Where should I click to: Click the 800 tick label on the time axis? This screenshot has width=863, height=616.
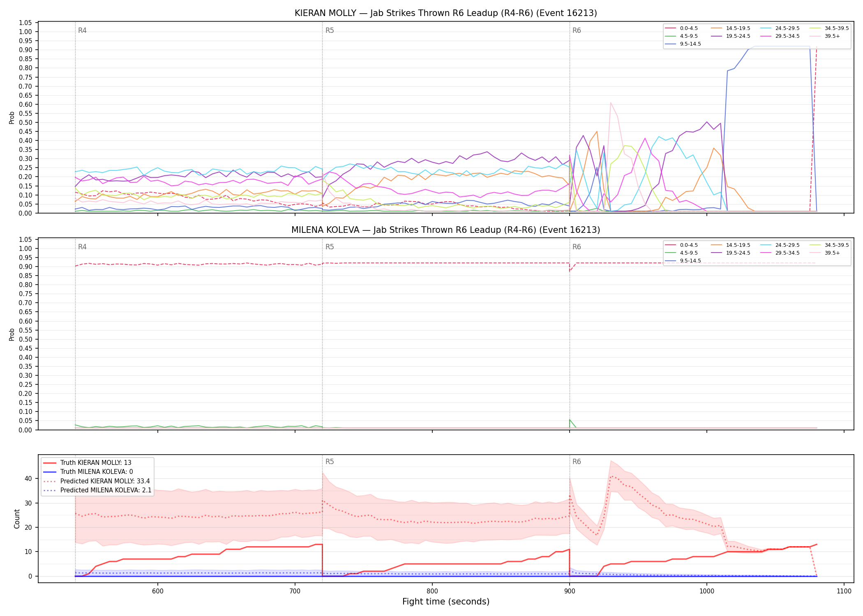[x=432, y=591]
